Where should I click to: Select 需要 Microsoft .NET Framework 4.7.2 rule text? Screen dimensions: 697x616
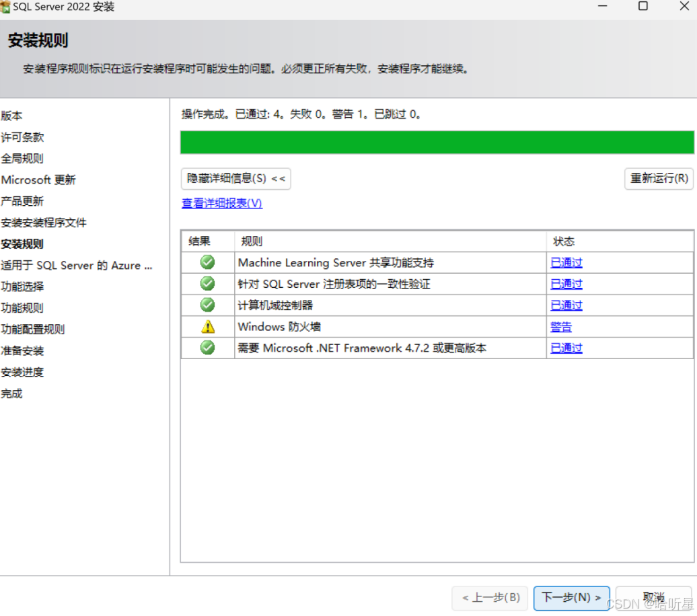(362, 348)
